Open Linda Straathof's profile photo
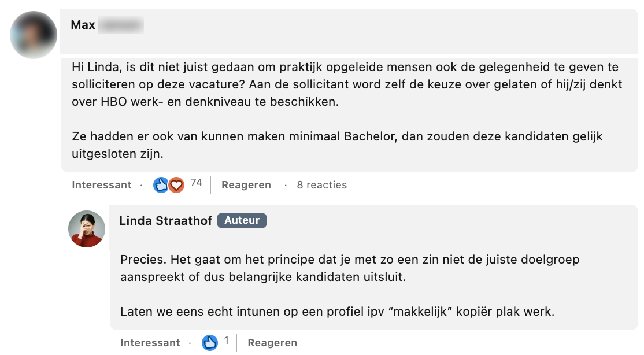 [x=87, y=229]
